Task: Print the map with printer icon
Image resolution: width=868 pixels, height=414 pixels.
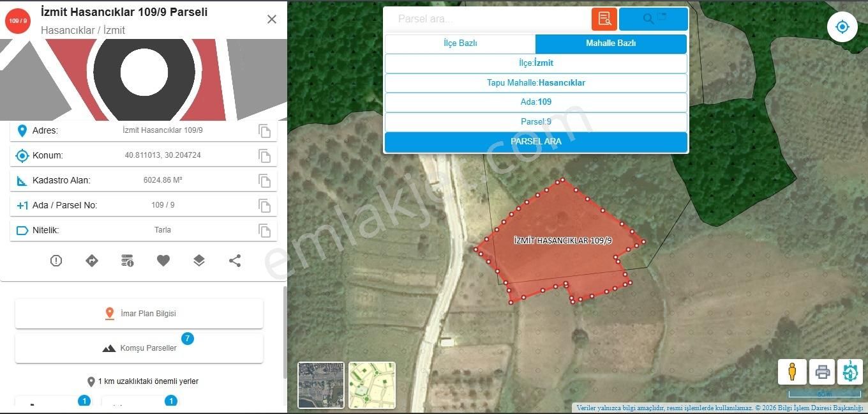Action: (822, 371)
